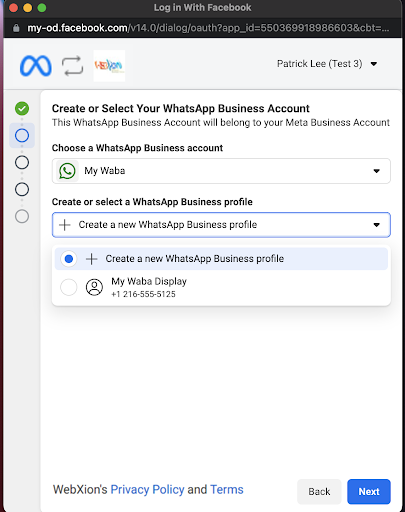Collapse the WhatsApp Business profile dropdown
405x512 pixels.
pyautogui.click(x=221, y=225)
